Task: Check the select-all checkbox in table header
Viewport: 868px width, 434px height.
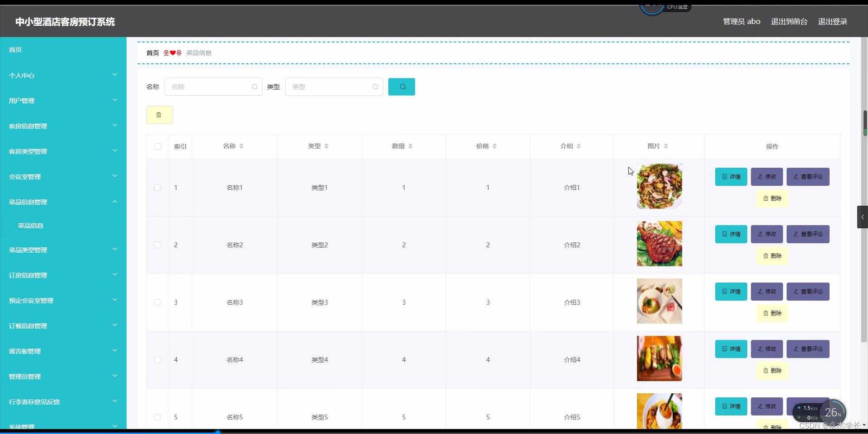Action: tap(158, 146)
